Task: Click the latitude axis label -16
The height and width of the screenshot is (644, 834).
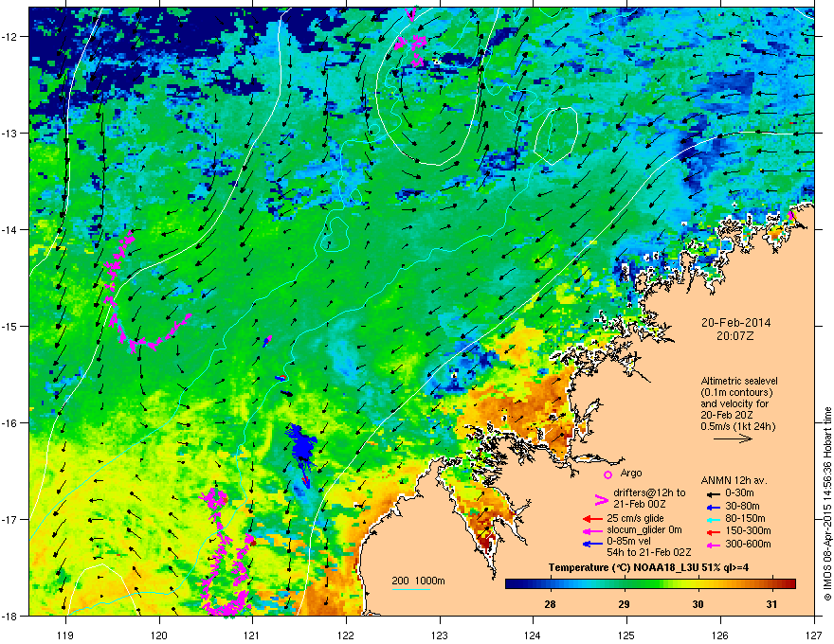Action: (9, 423)
